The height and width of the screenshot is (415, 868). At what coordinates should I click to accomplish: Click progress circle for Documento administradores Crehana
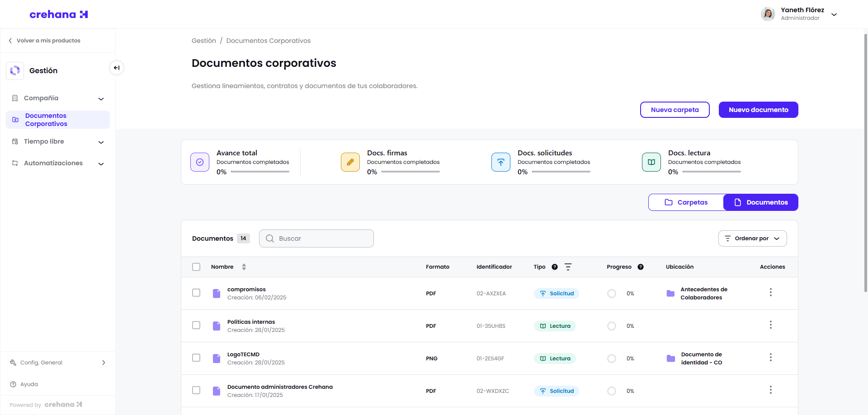point(612,391)
